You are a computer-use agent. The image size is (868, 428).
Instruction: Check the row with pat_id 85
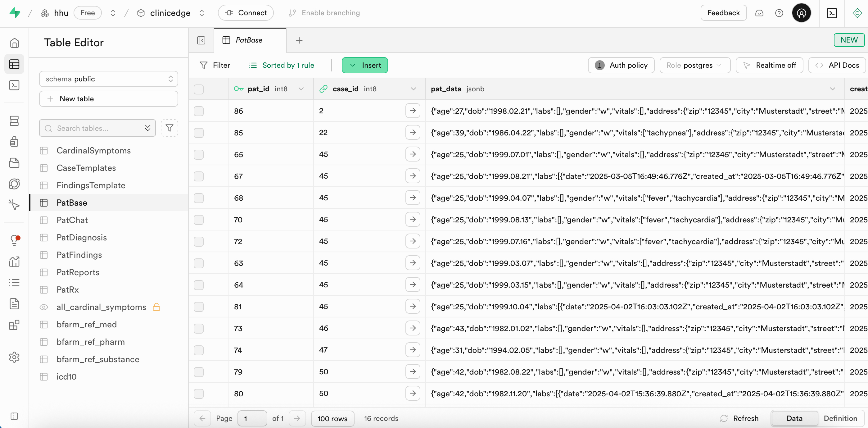[198, 133]
